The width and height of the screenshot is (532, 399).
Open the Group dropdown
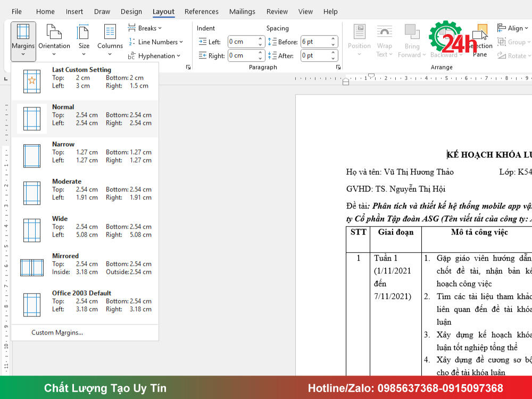[514, 42]
